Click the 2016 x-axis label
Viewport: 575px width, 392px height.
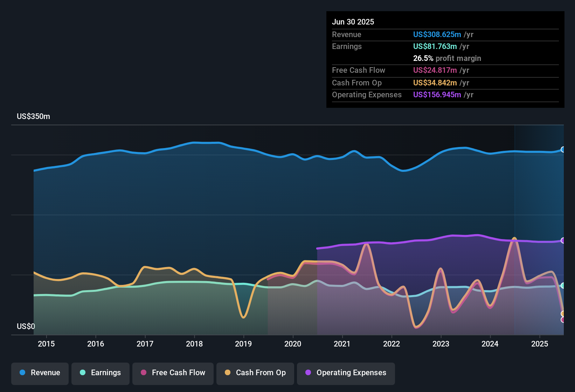click(96, 344)
